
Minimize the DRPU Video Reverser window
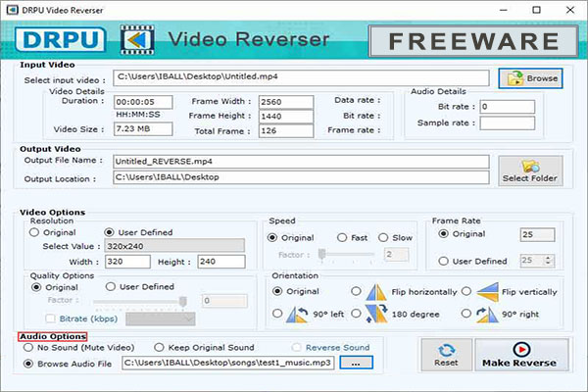[504, 10]
